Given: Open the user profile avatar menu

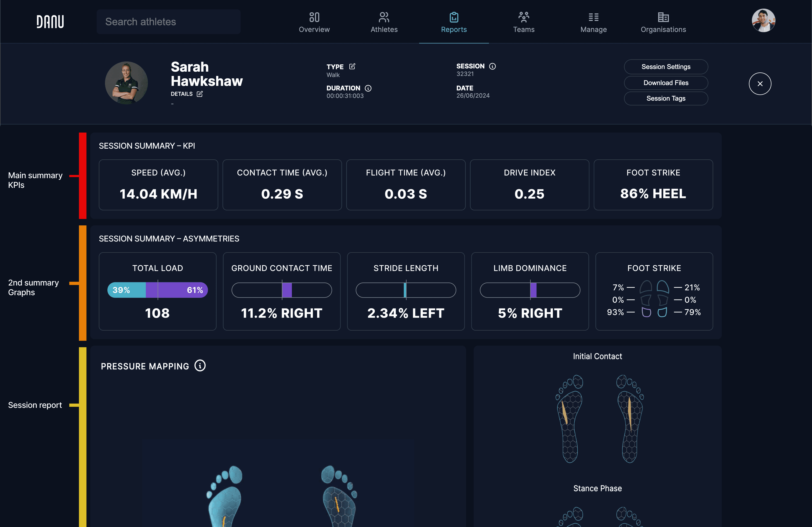Looking at the screenshot, I should pos(763,20).
